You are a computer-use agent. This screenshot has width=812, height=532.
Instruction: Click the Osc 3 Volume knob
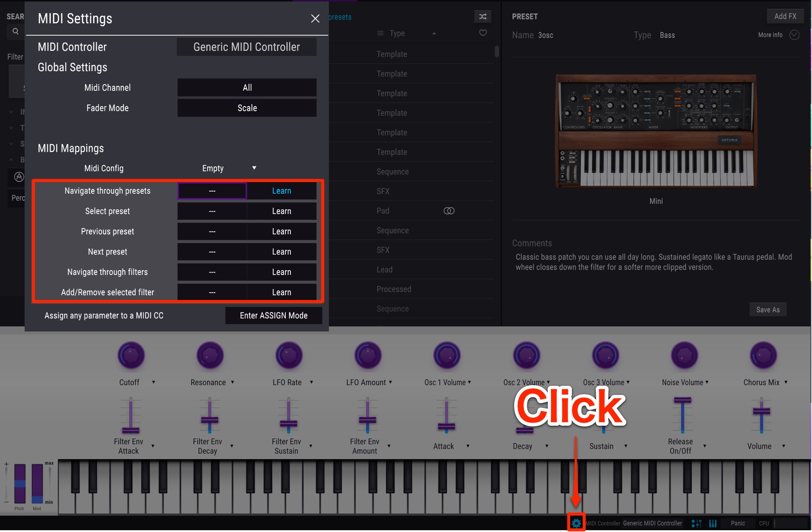[606, 355]
